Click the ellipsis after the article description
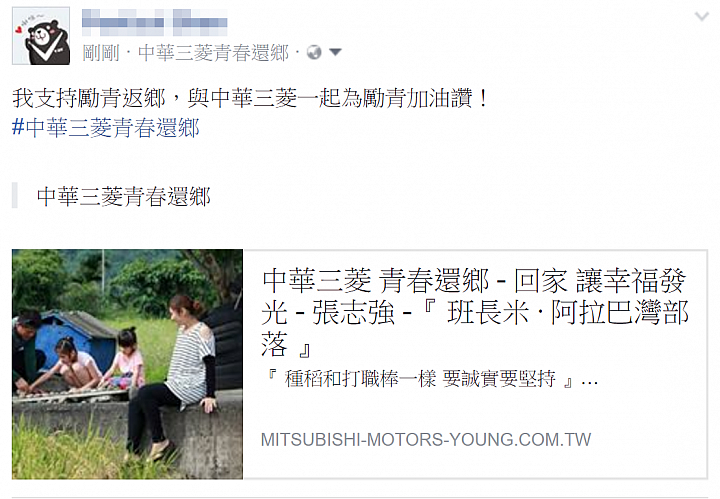720x499 pixels. [x=590, y=382]
